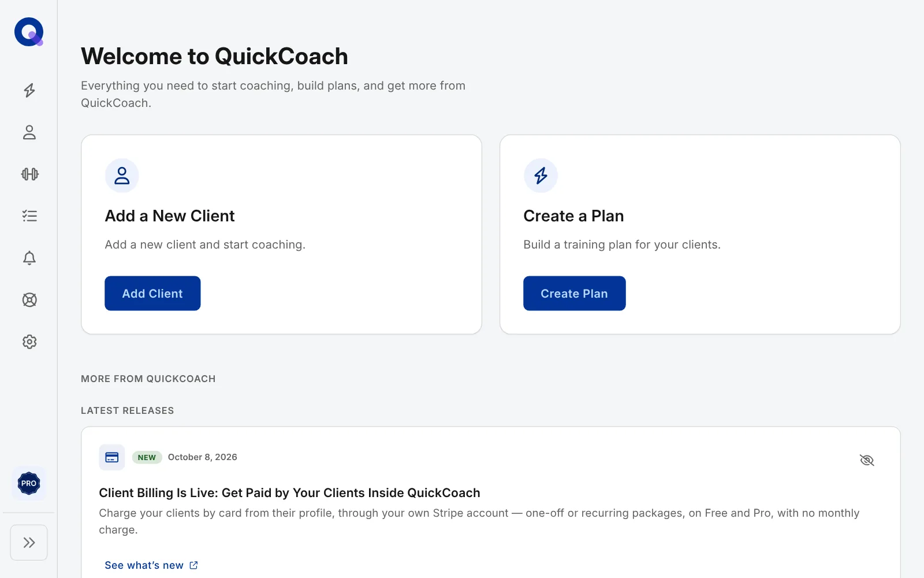
Task: Open the person icon in the sidebar
Action: tap(29, 132)
